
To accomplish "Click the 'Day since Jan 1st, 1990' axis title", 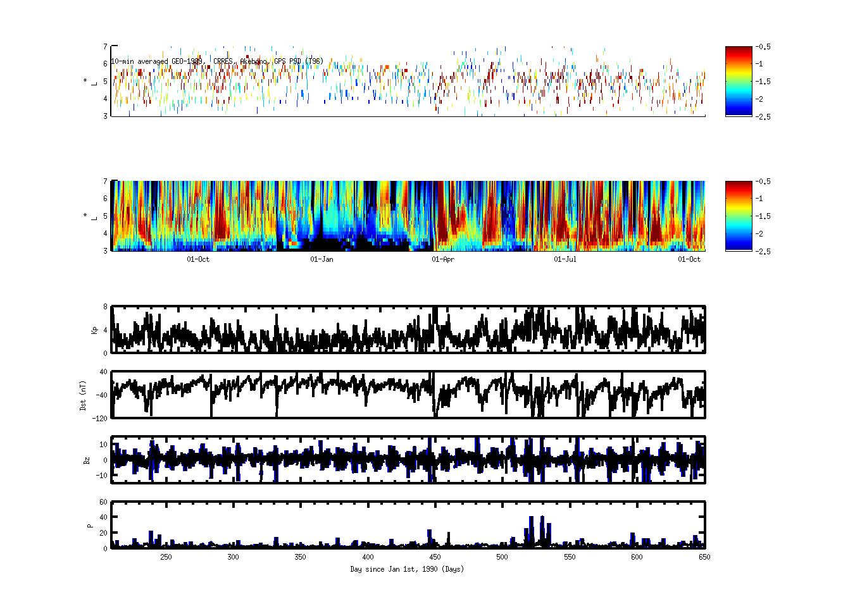I will pos(407,569).
